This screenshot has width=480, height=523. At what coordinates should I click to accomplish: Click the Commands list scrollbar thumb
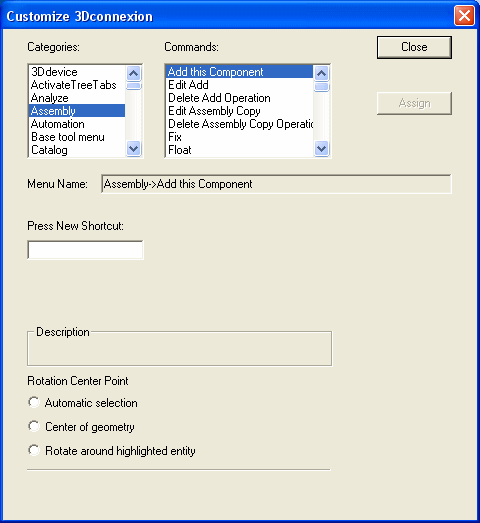point(322,86)
